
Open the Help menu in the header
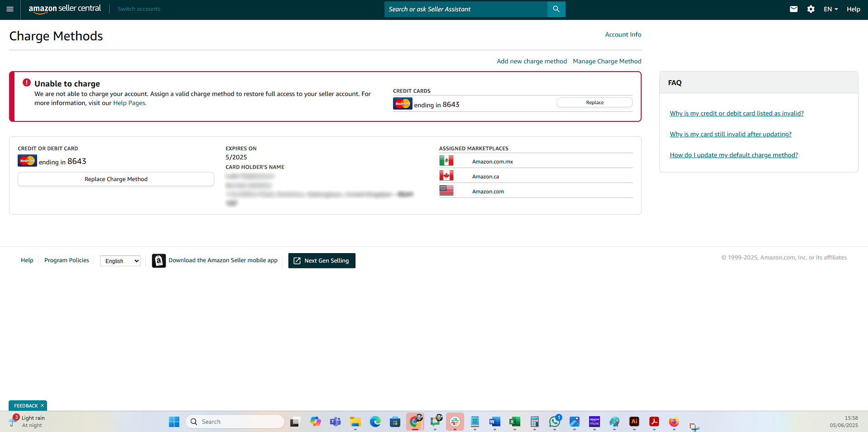853,9
